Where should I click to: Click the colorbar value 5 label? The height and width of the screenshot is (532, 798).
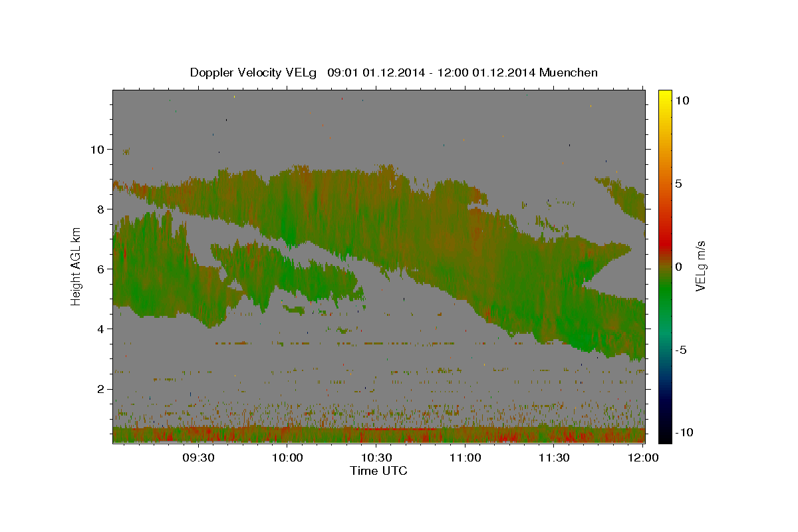pyautogui.click(x=678, y=184)
